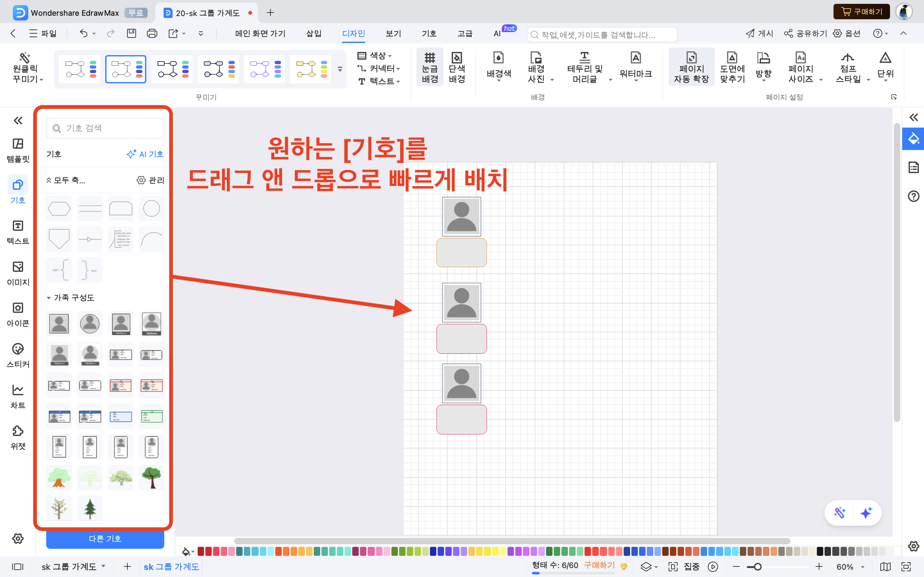Open the 60% zoom level dropdown
Screen dimensions: 924x577
862,567
